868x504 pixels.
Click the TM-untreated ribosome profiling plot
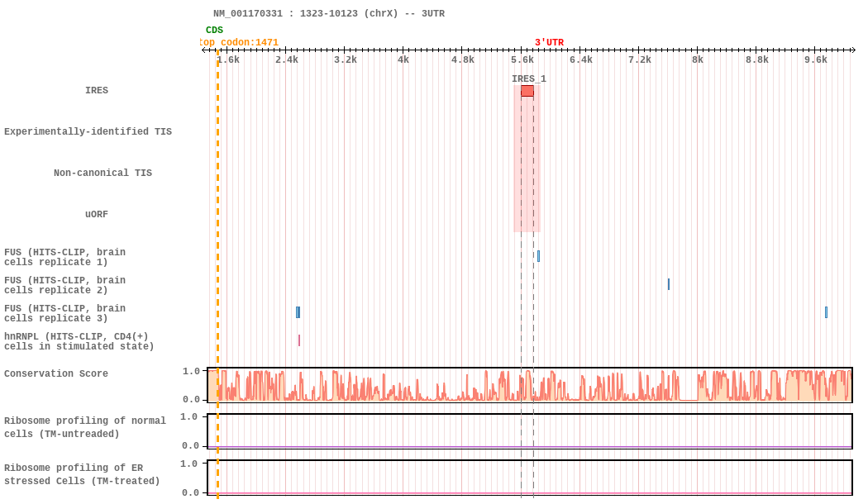click(x=530, y=431)
